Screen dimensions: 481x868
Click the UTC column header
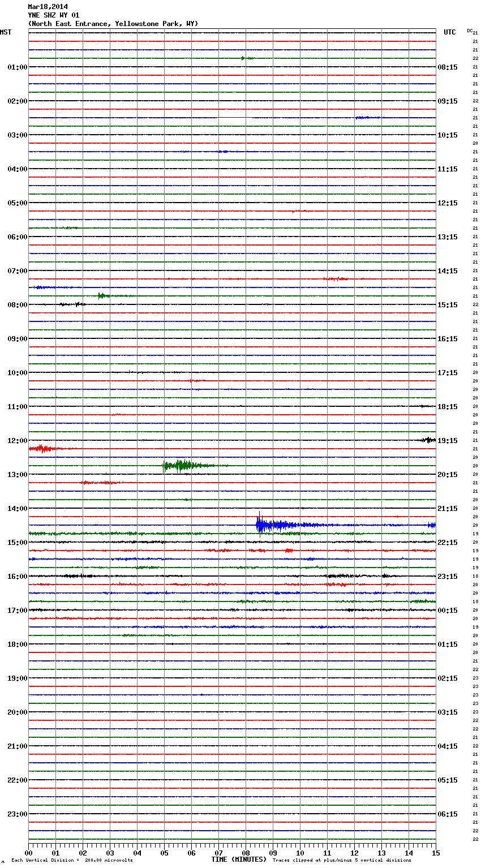pyautogui.click(x=450, y=32)
